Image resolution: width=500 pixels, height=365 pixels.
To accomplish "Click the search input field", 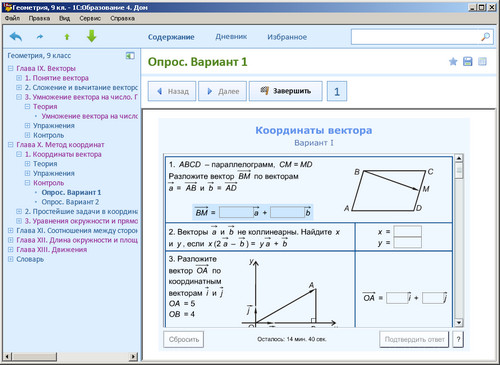I will pyautogui.click(x=415, y=37).
